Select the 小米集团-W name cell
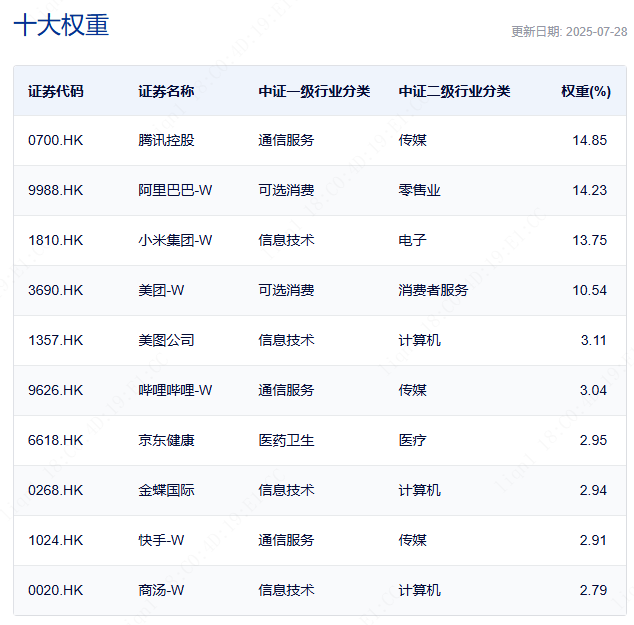The width and height of the screenshot is (634, 625). [x=175, y=240]
